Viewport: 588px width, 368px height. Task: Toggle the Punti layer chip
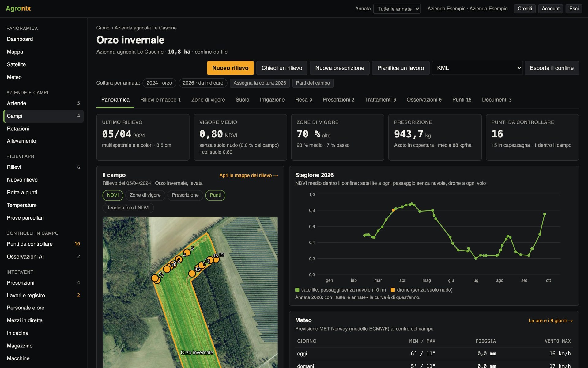click(215, 195)
